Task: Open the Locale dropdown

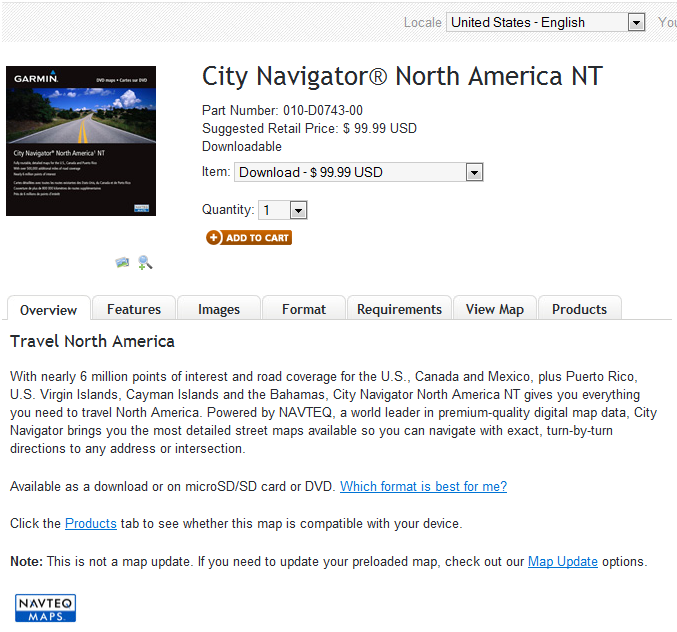Action: (546, 22)
